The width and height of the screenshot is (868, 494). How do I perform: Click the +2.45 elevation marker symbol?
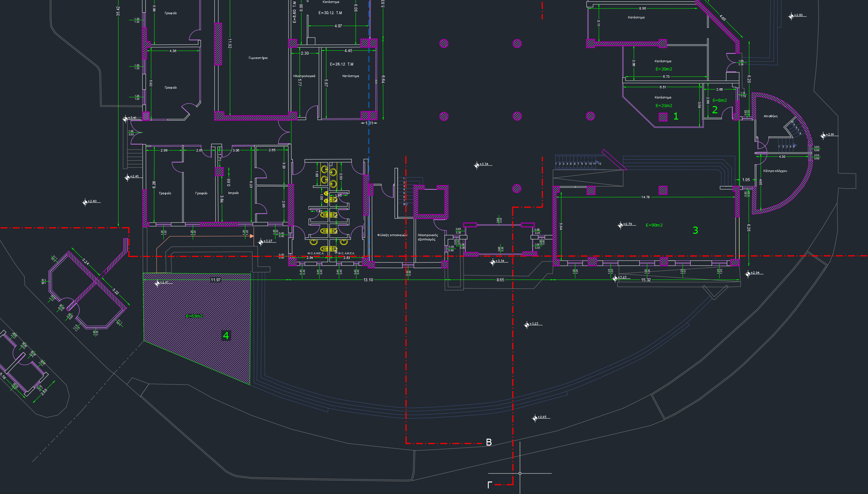tap(127, 178)
